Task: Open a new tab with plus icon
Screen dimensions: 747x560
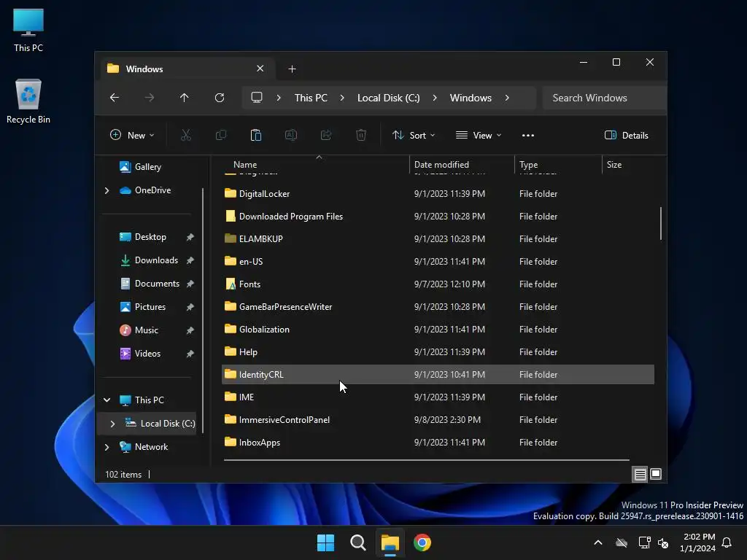Action: coord(292,69)
